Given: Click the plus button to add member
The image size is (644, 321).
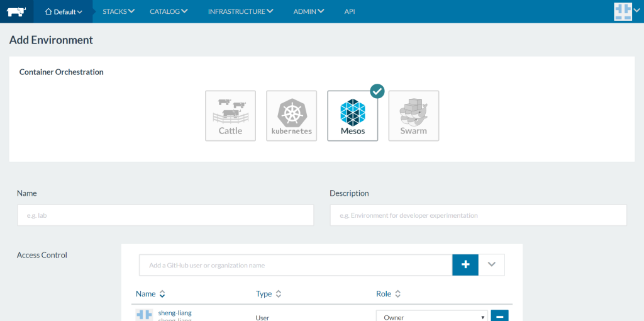Looking at the screenshot, I should tap(465, 265).
